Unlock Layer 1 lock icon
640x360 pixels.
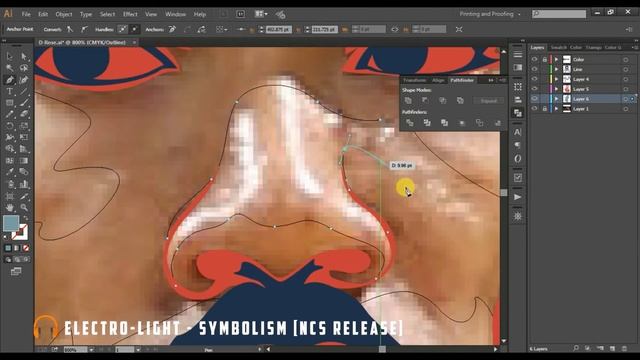pos(544,109)
